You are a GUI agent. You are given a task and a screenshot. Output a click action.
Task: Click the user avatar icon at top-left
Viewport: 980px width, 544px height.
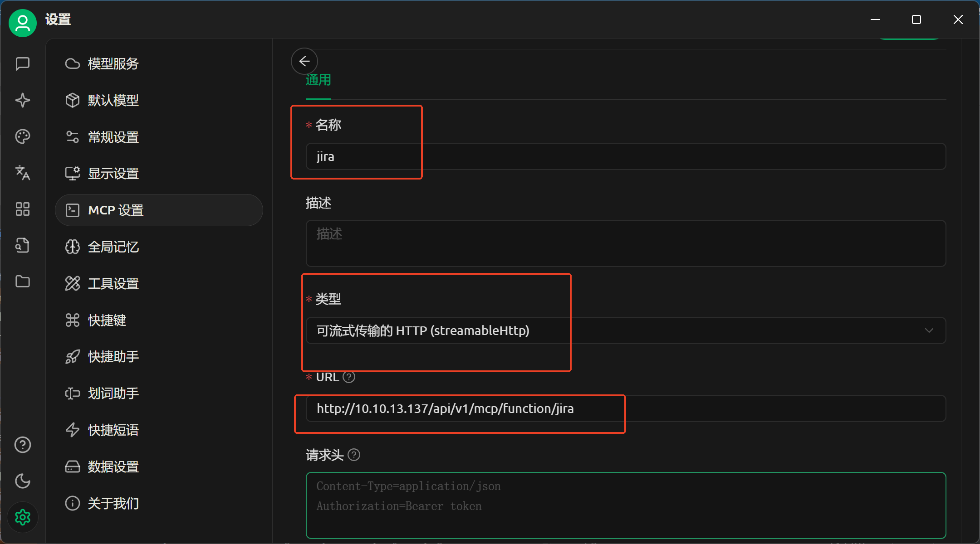coord(22,23)
